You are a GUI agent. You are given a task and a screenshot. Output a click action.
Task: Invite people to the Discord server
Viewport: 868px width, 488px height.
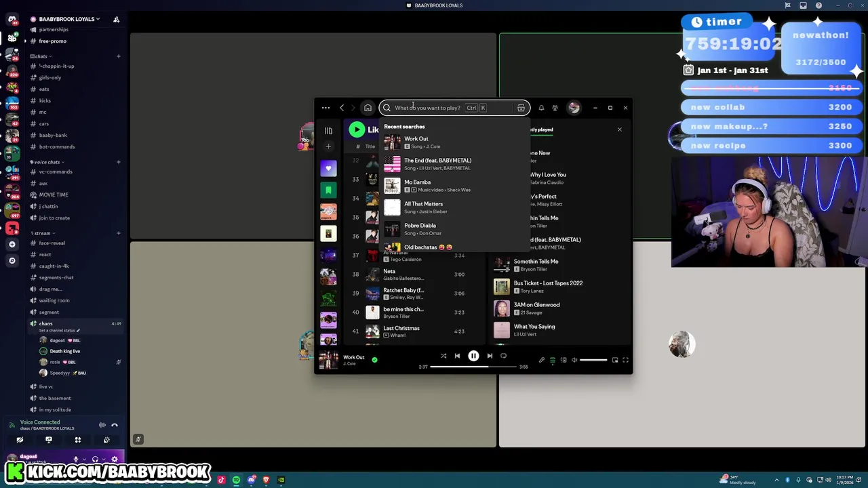pyautogui.click(x=116, y=19)
